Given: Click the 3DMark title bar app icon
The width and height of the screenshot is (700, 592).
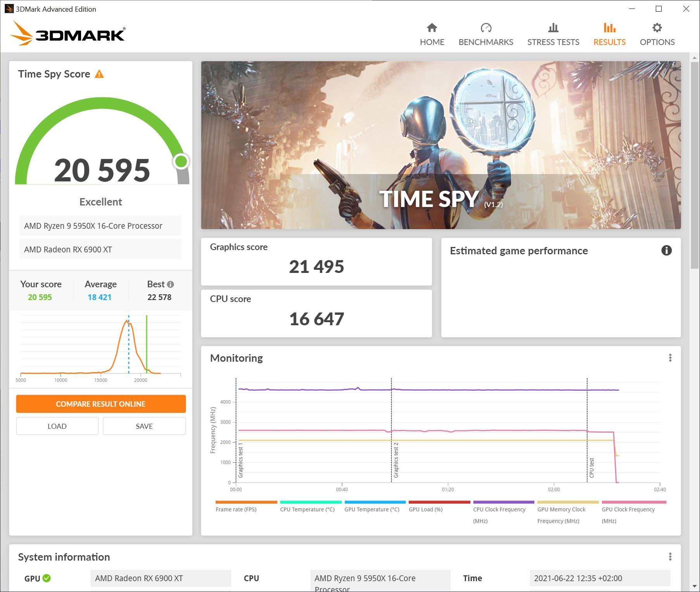Looking at the screenshot, I should point(9,9).
